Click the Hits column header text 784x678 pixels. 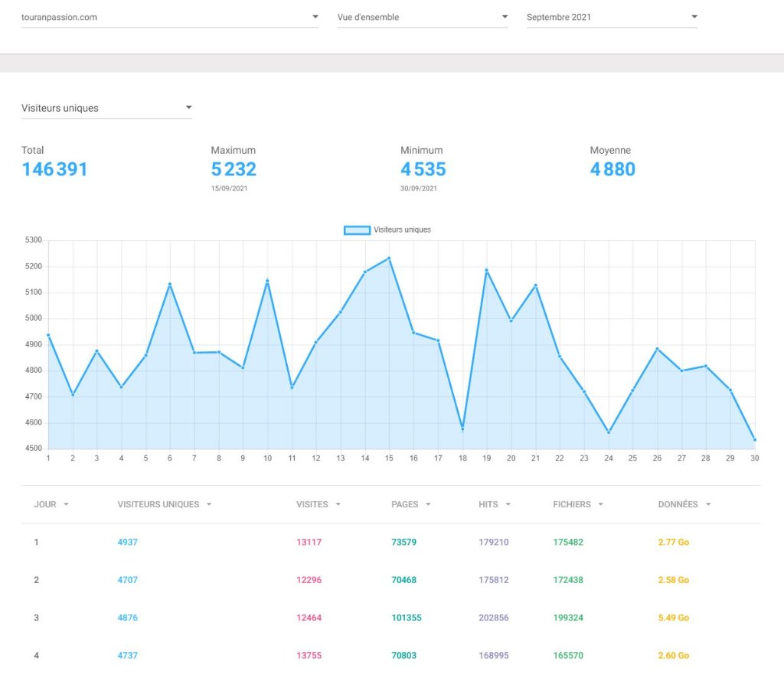point(488,505)
